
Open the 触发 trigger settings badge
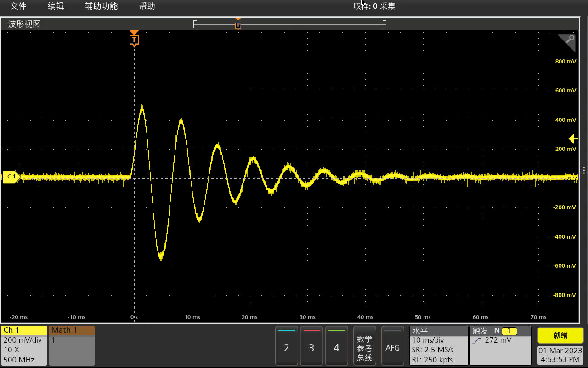pyautogui.click(x=501, y=345)
